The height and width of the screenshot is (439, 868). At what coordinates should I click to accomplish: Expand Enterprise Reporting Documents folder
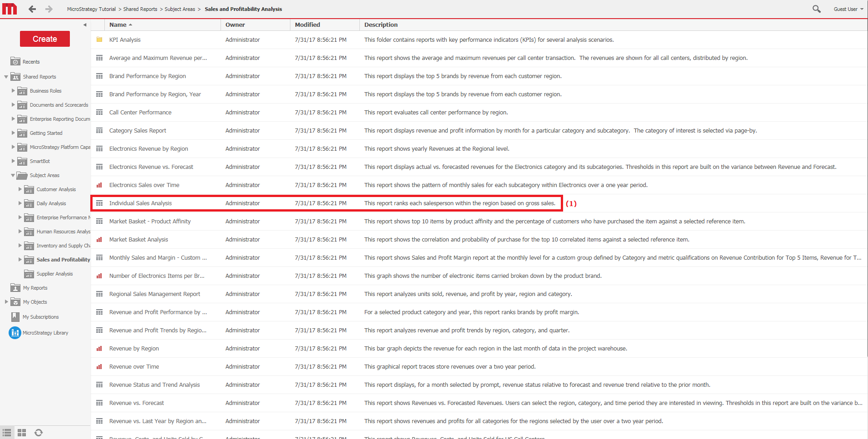13,119
